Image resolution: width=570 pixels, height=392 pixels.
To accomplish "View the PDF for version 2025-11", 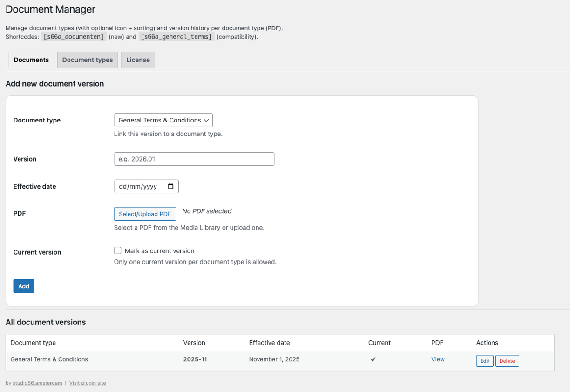I will pyautogui.click(x=437, y=359).
